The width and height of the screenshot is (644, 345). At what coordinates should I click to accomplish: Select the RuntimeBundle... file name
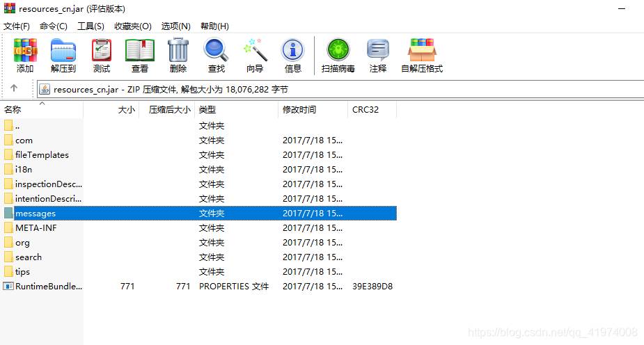(49, 287)
